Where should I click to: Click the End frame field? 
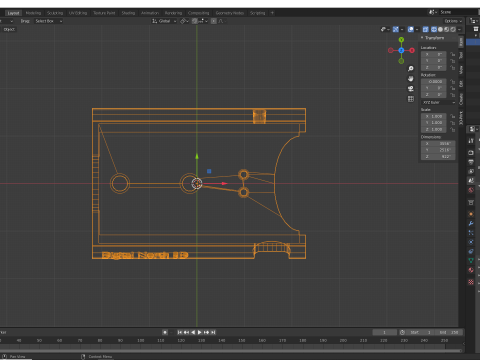[448, 332]
